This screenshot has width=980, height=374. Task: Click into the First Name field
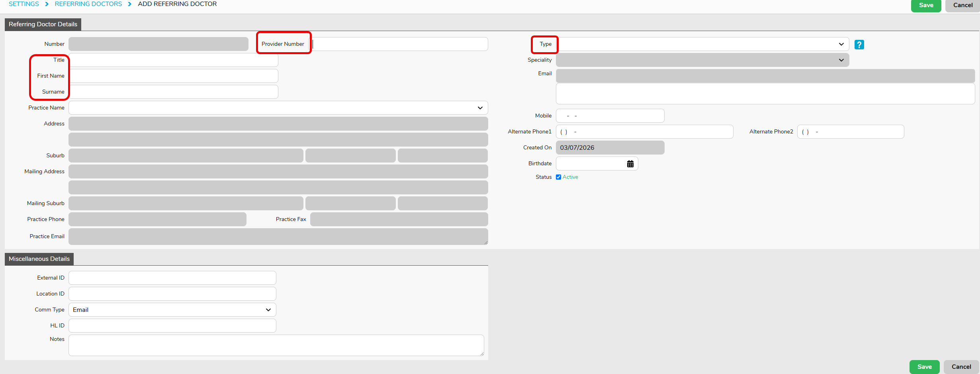pyautogui.click(x=173, y=76)
